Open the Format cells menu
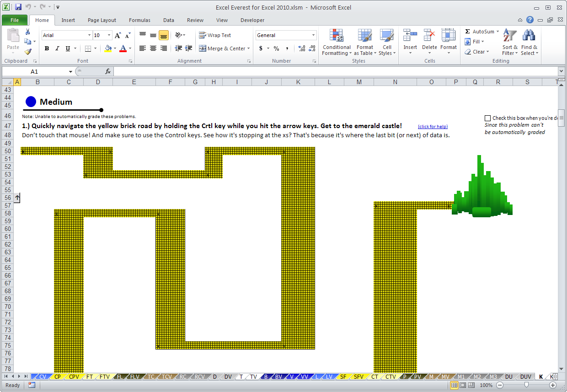The width and height of the screenshot is (567, 392). [x=449, y=42]
